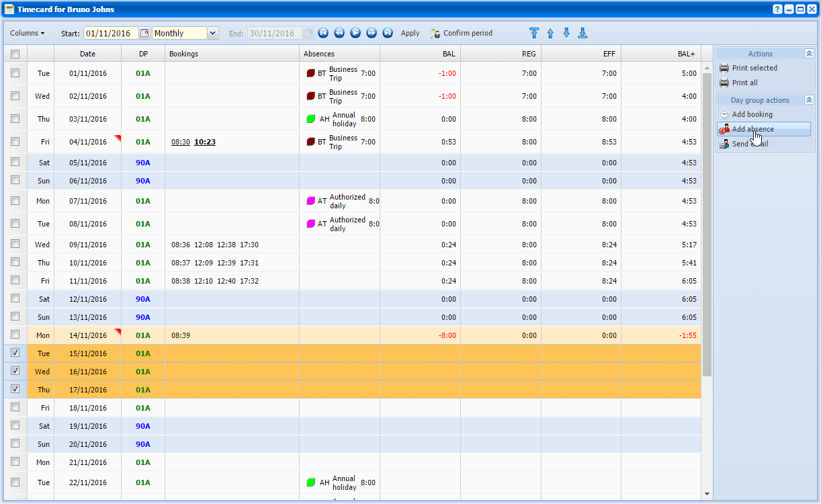
Task: Tick the checkbox for Fri 04/11/2016
Action: click(x=15, y=141)
